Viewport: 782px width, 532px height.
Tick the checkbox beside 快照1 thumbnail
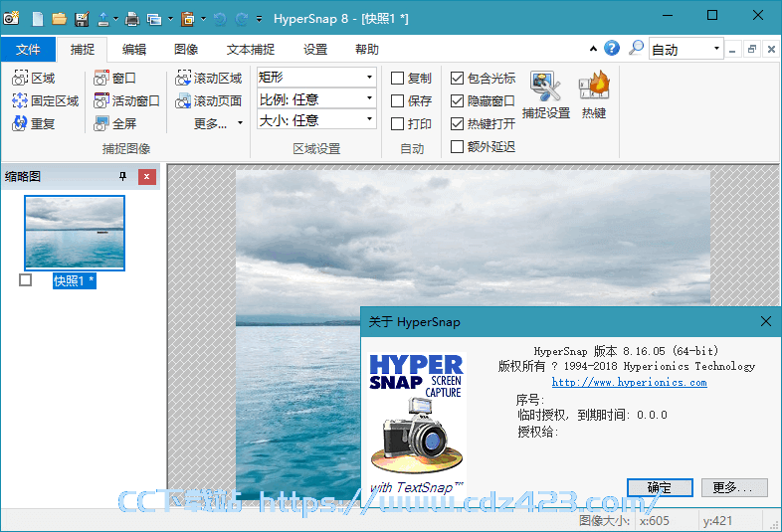[x=26, y=279]
